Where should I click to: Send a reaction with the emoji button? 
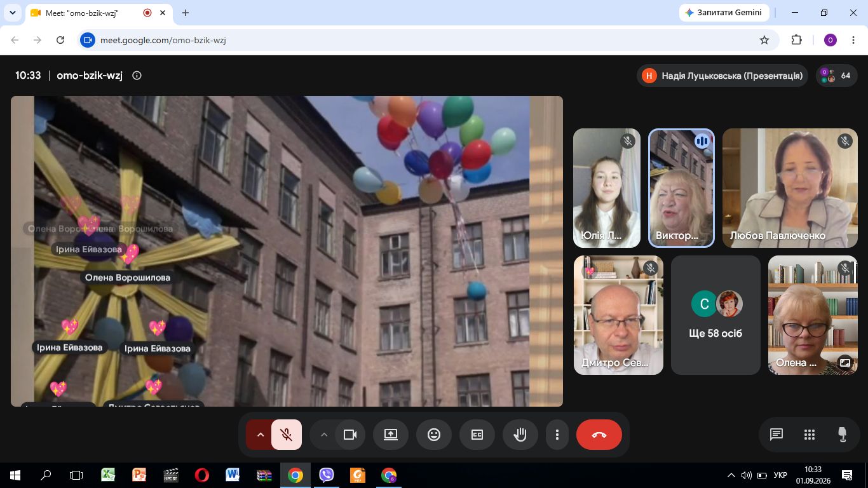(x=434, y=435)
